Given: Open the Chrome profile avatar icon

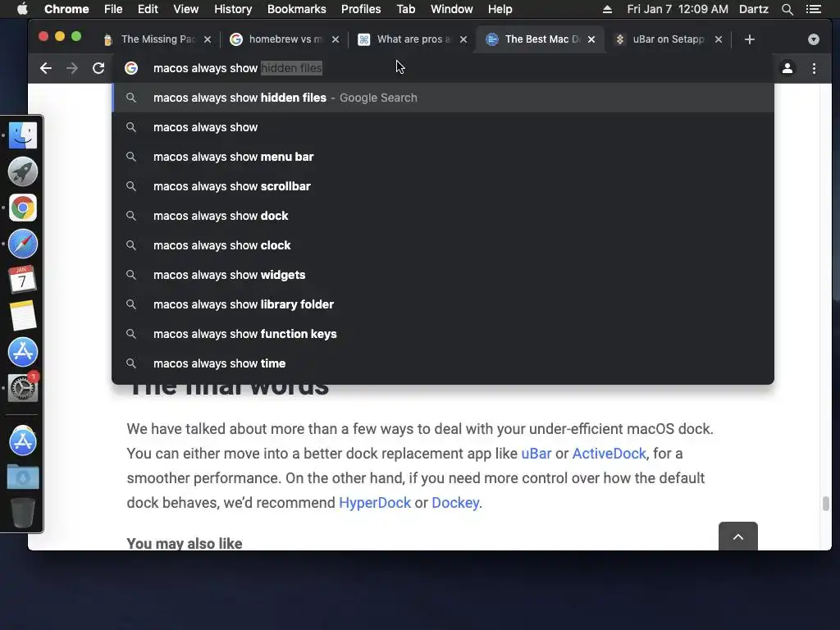Looking at the screenshot, I should pos(787,68).
